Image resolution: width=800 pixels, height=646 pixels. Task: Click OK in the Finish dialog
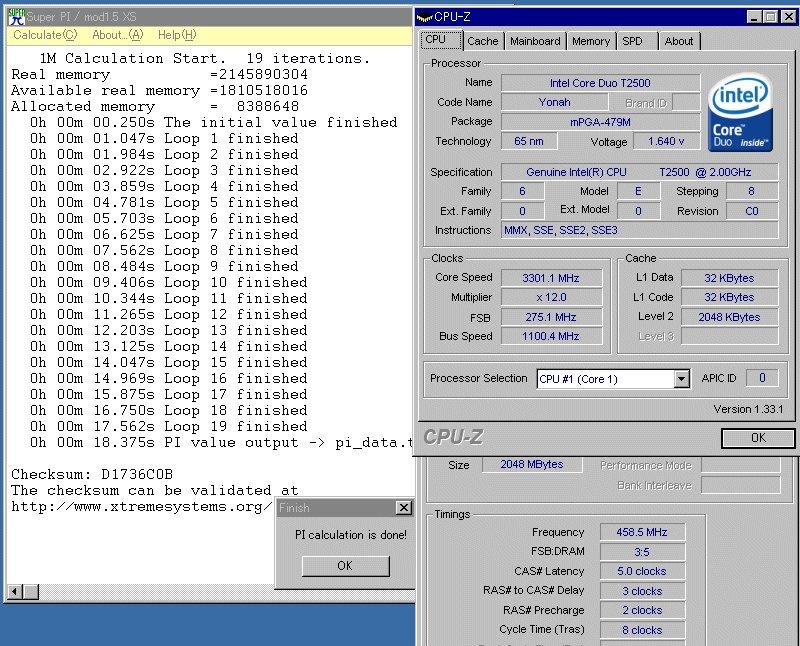point(345,566)
